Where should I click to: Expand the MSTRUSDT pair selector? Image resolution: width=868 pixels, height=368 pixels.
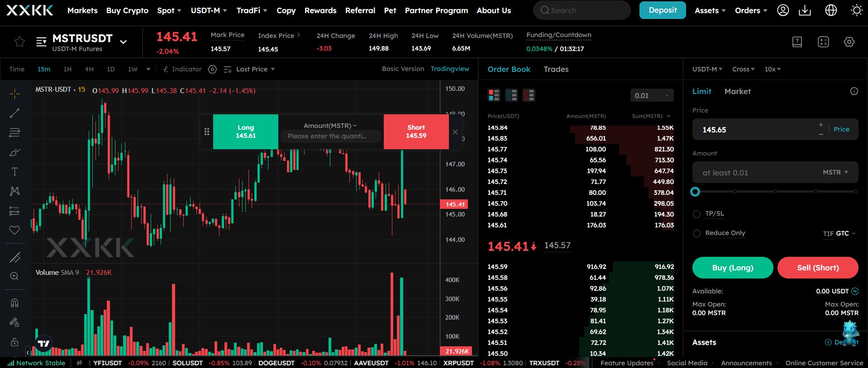click(123, 42)
